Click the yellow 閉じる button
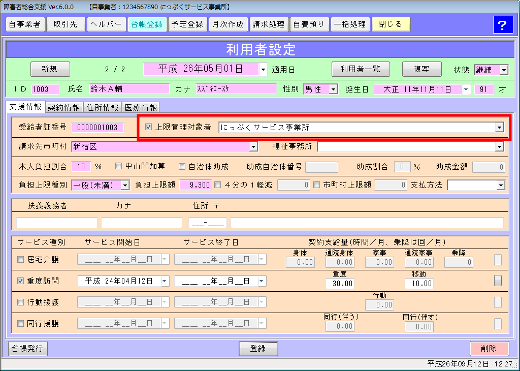 pos(391,24)
